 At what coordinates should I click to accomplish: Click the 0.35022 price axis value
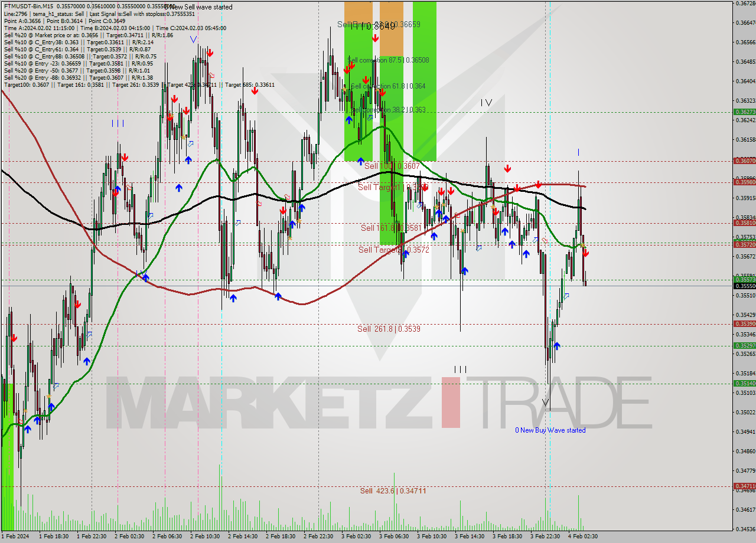(747, 412)
